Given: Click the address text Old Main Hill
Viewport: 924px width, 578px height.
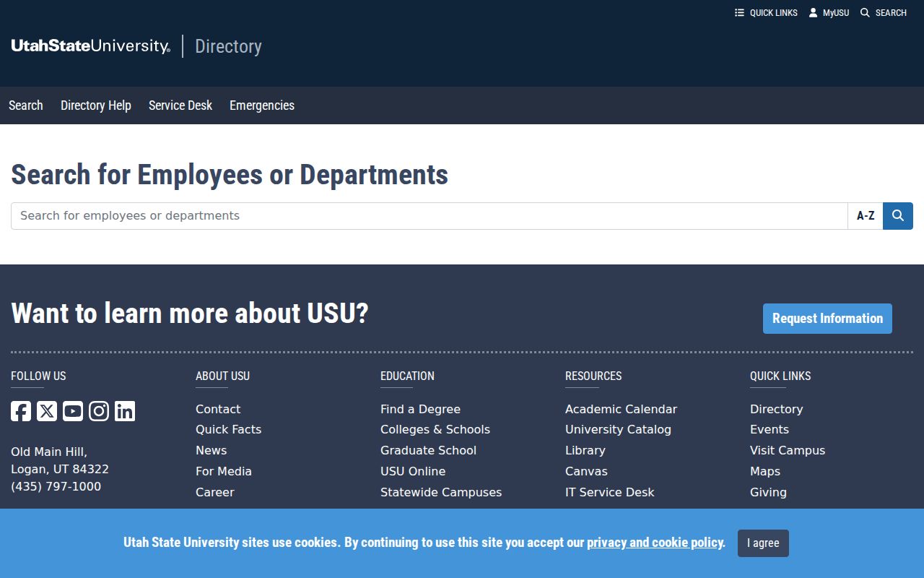Looking at the screenshot, I should pyautogui.click(x=49, y=452).
